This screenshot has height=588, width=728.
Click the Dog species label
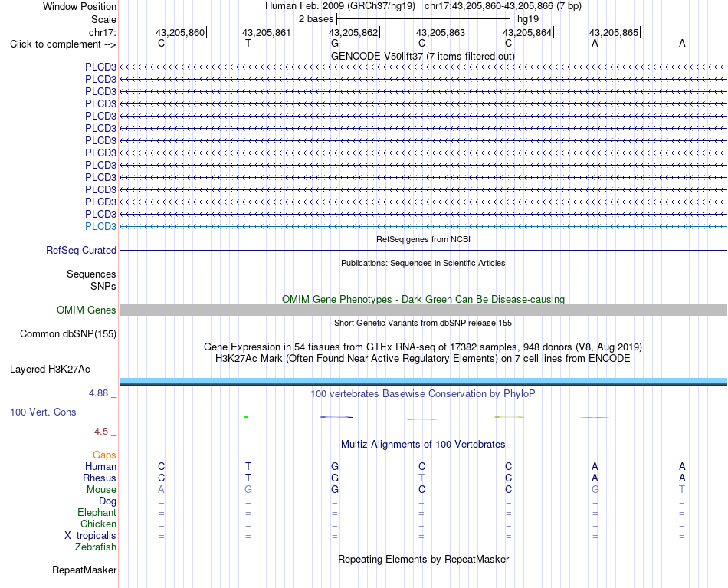[108, 501]
